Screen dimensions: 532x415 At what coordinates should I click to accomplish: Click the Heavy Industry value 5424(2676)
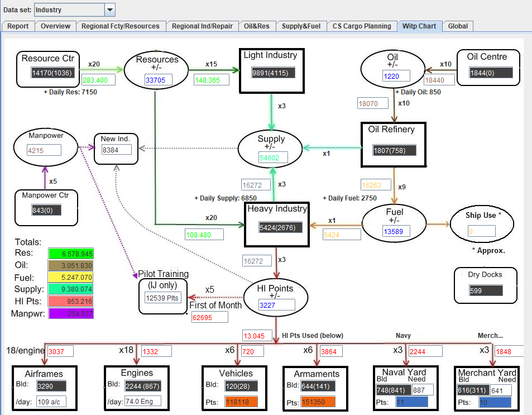click(x=280, y=227)
